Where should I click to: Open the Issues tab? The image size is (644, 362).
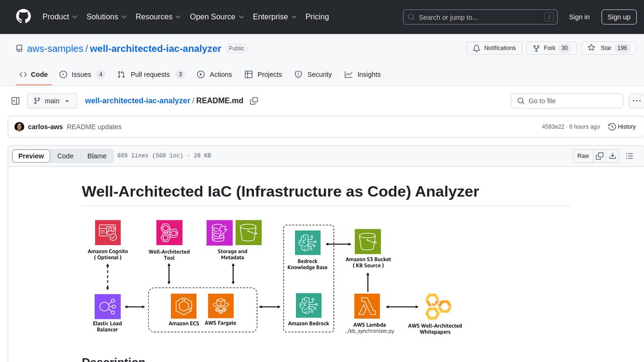[82, 74]
